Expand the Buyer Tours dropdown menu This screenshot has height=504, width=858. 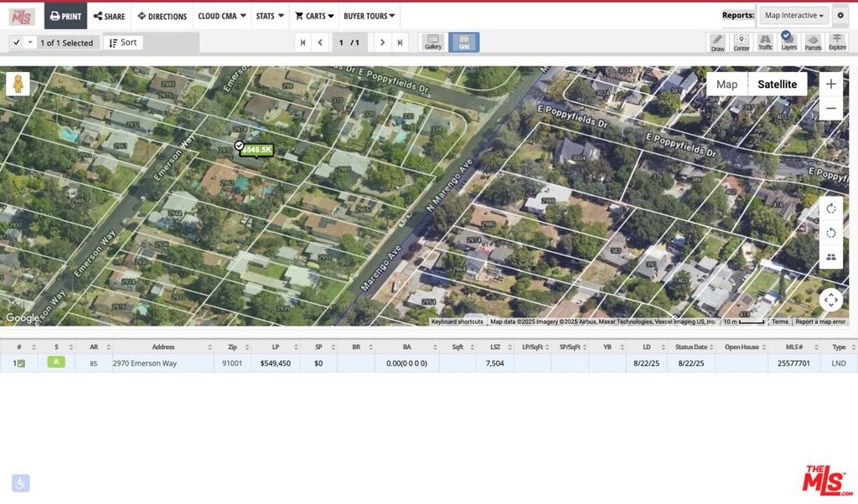coord(370,16)
